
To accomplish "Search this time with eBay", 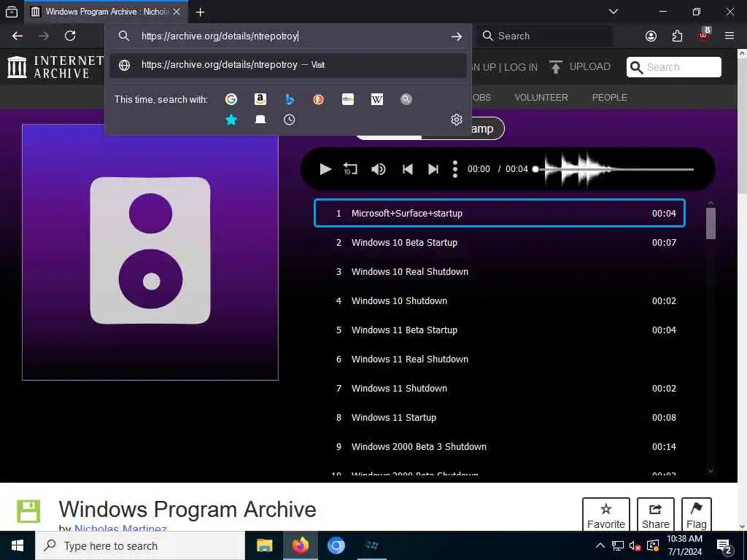I will (x=348, y=99).
